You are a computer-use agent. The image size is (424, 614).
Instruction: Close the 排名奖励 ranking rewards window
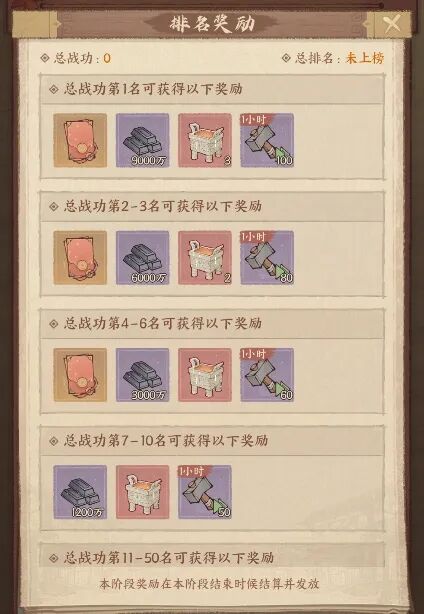(392, 24)
